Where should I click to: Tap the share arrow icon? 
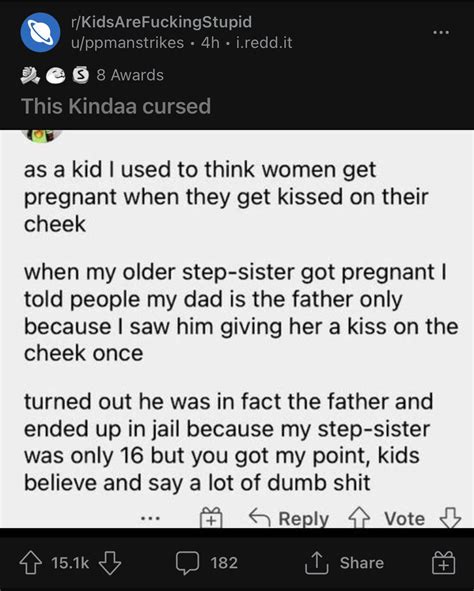[x=317, y=563]
